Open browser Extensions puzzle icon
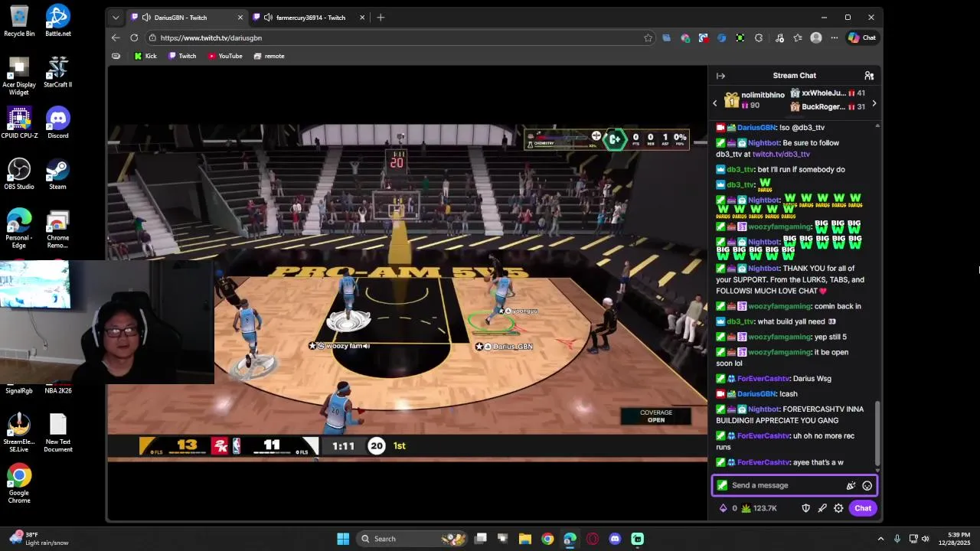Viewport: 980px width, 551px height. [759, 37]
